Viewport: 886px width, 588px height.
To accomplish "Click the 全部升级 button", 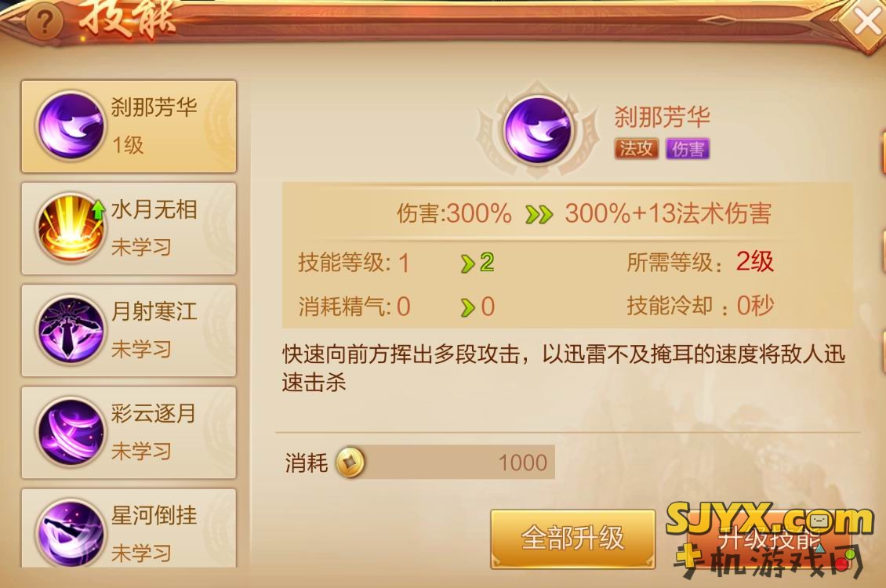I will (572, 538).
